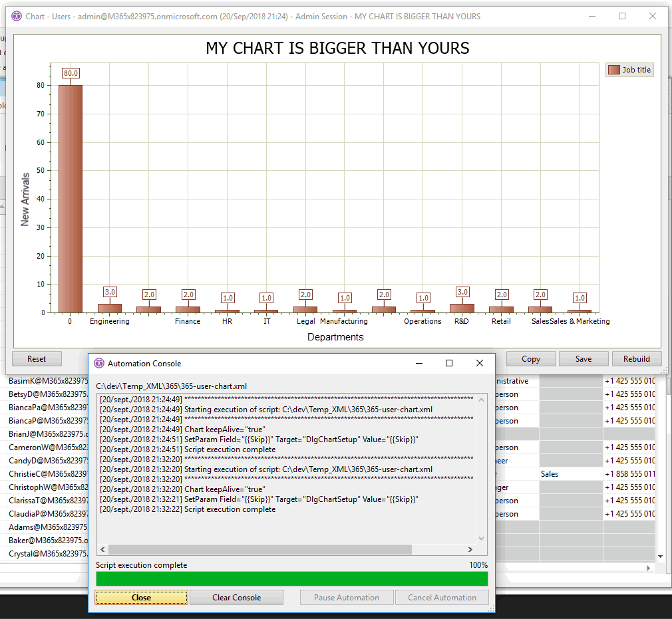
Task: Minimize the Automation Console window
Action: (419, 363)
